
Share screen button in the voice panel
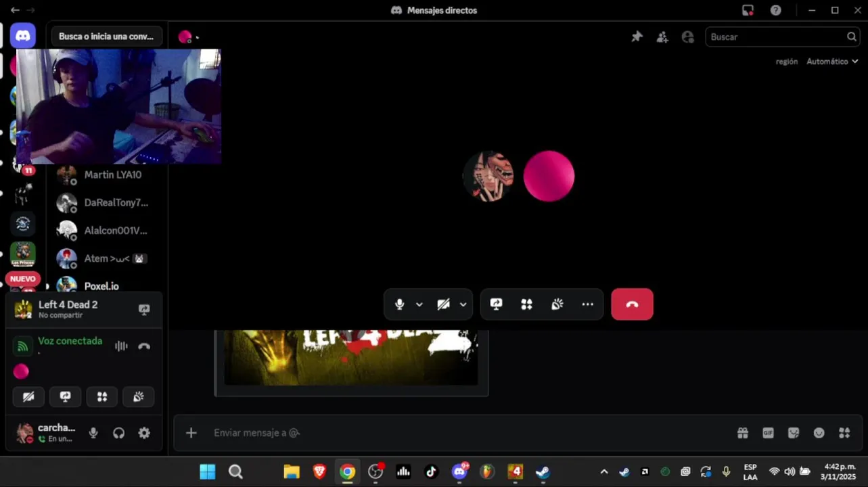click(x=66, y=397)
